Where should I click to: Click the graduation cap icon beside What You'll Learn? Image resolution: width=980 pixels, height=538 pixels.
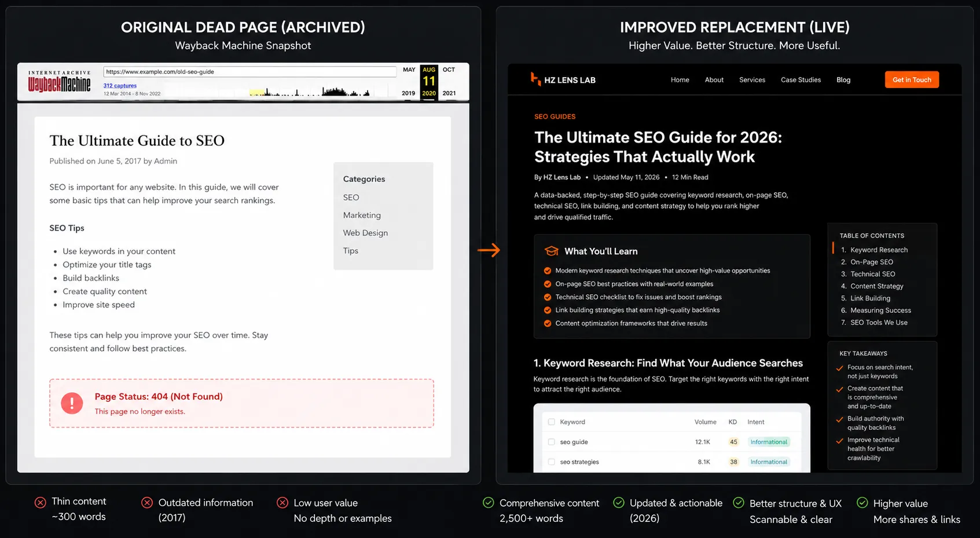point(551,251)
